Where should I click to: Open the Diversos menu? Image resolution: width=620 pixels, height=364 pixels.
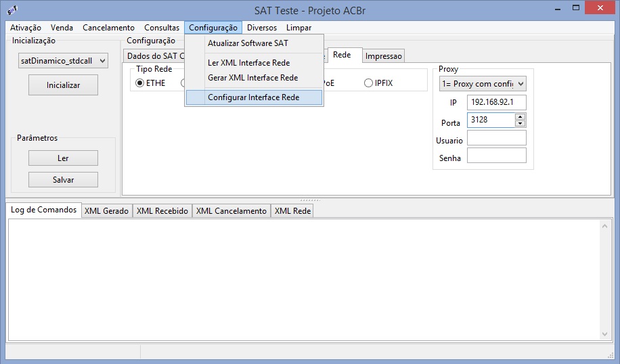262,28
